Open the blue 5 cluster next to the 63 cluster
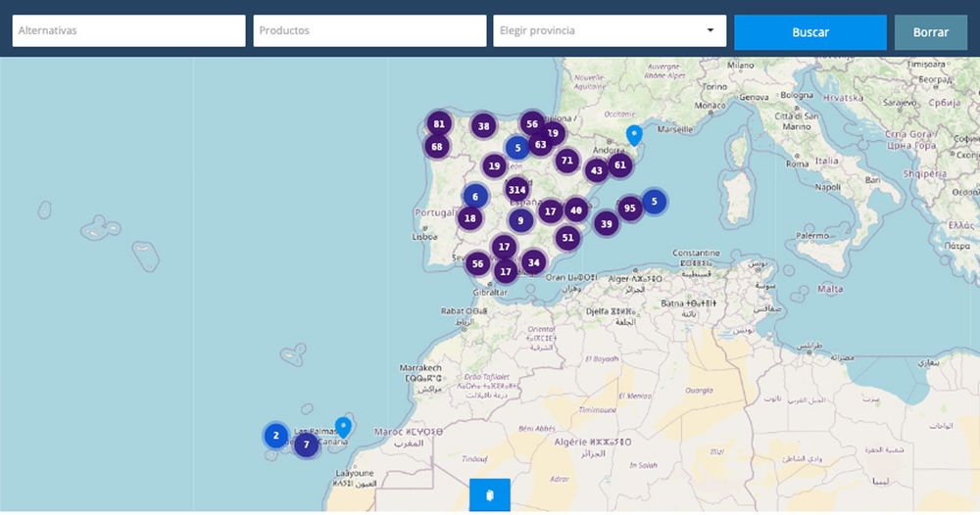Screen dimensions: 980x515 coord(517,148)
